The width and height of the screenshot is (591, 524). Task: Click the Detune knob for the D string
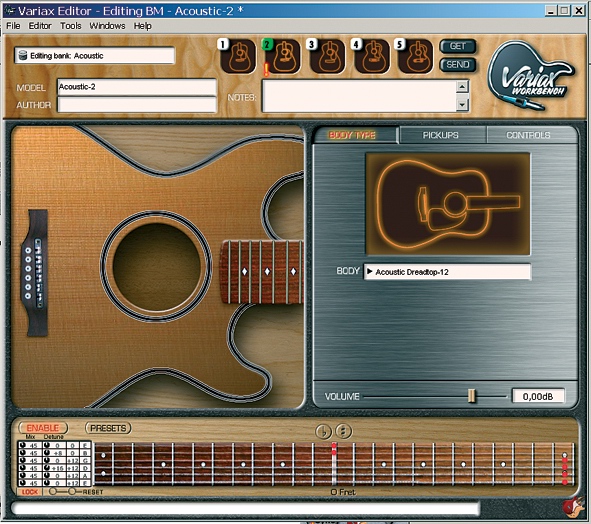[46, 468]
